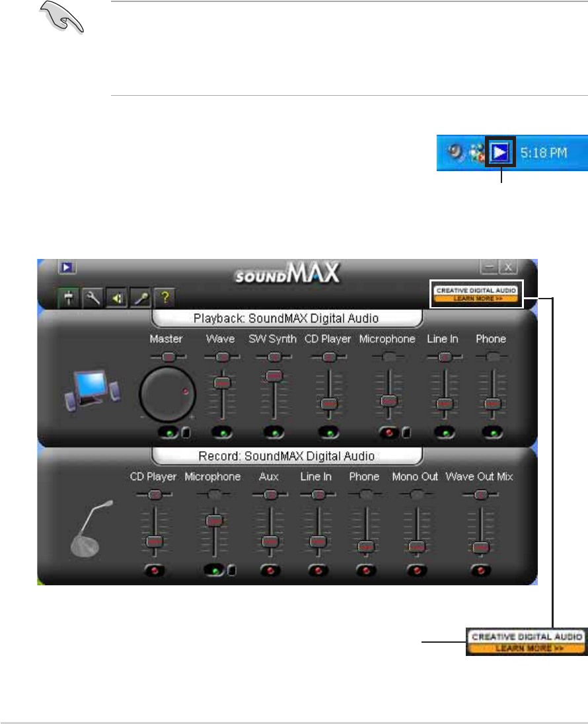This screenshot has height=724, width=588.
Task: Click Creative Digital Audio banner in SoundMAX panel
Action: 476,294
